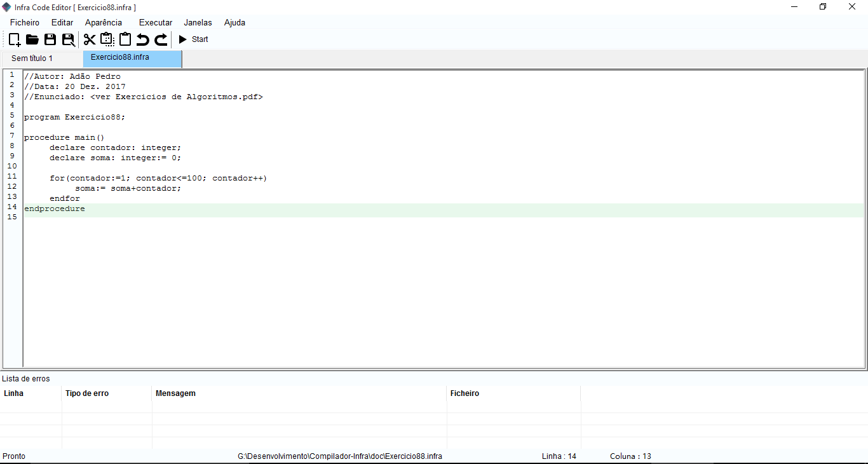
Task: Open the Ficheiro menu
Action: tap(25, 22)
